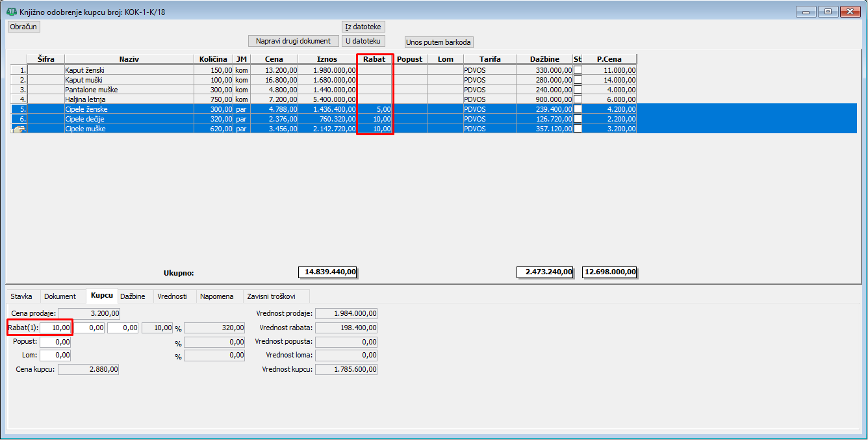The height and width of the screenshot is (440, 868).
Task: Click the U datoteku button
Action: tap(364, 41)
